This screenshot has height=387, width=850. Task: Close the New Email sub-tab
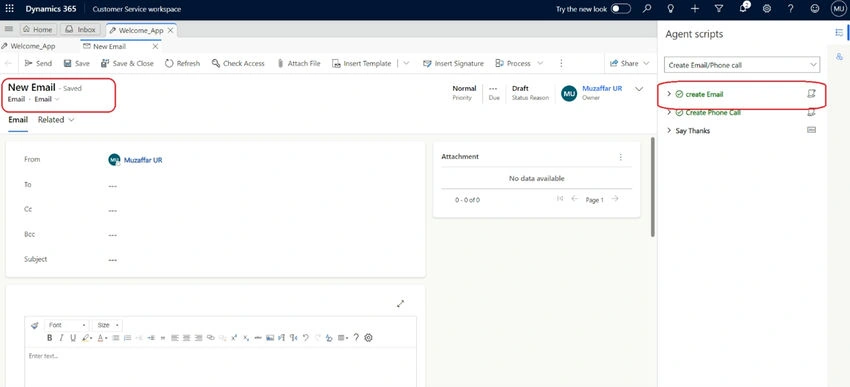155,47
